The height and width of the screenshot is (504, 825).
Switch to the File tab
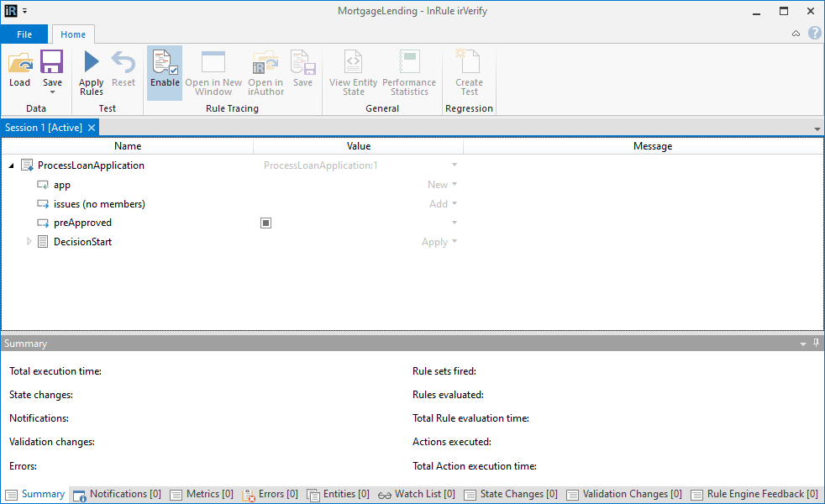24,34
